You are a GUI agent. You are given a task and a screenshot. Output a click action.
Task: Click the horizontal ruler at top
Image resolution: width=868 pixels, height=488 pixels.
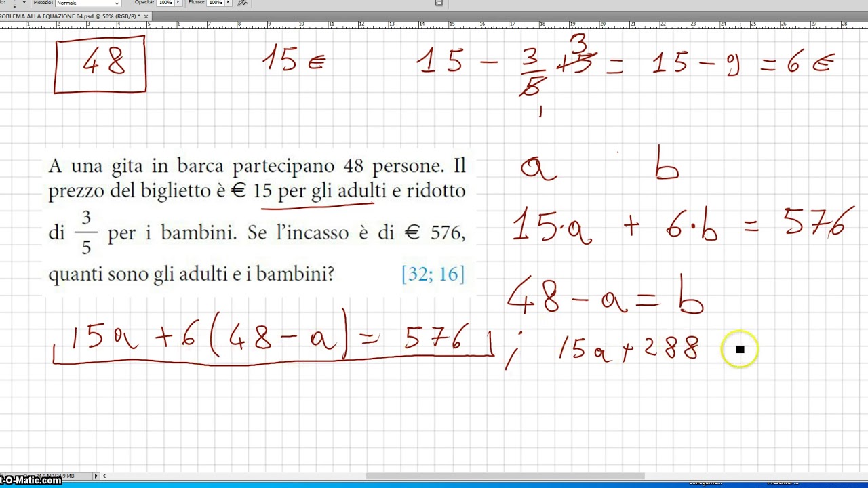(434, 24)
